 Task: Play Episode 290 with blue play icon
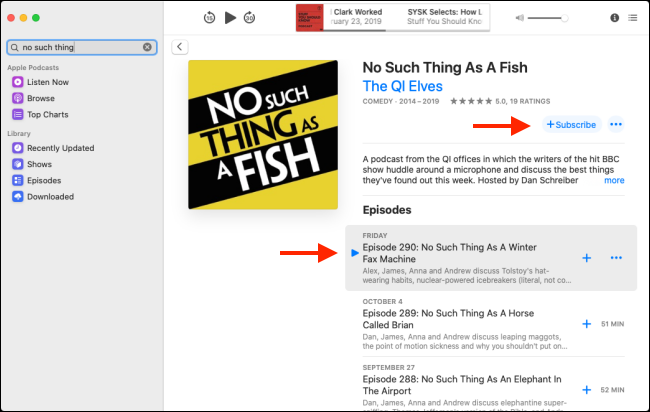[x=354, y=253]
